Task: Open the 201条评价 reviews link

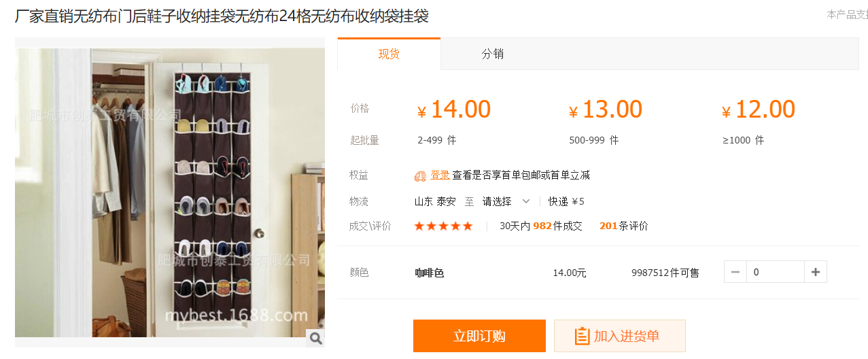Action: click(x=623, y=226)
